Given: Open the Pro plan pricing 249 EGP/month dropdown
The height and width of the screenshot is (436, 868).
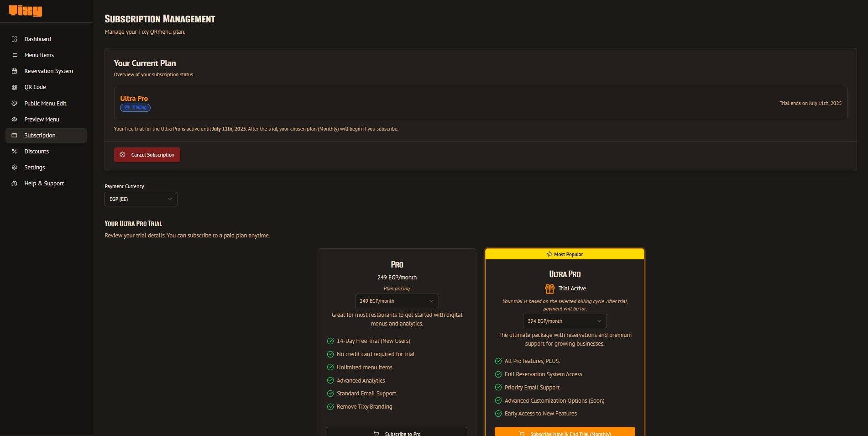Looking at the screenshot, I should point(397,301).
